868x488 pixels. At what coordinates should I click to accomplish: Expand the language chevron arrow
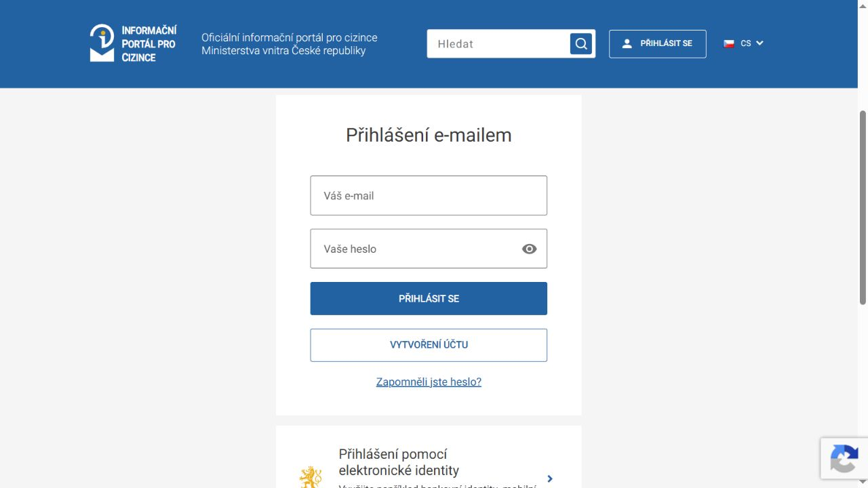tap(759, 43)
